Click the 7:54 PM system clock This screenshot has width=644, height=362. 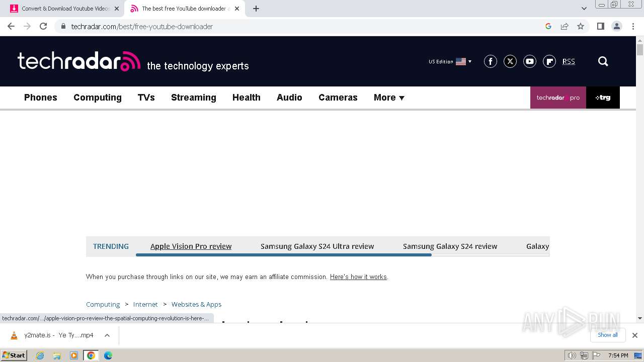[x=618, y=355]
